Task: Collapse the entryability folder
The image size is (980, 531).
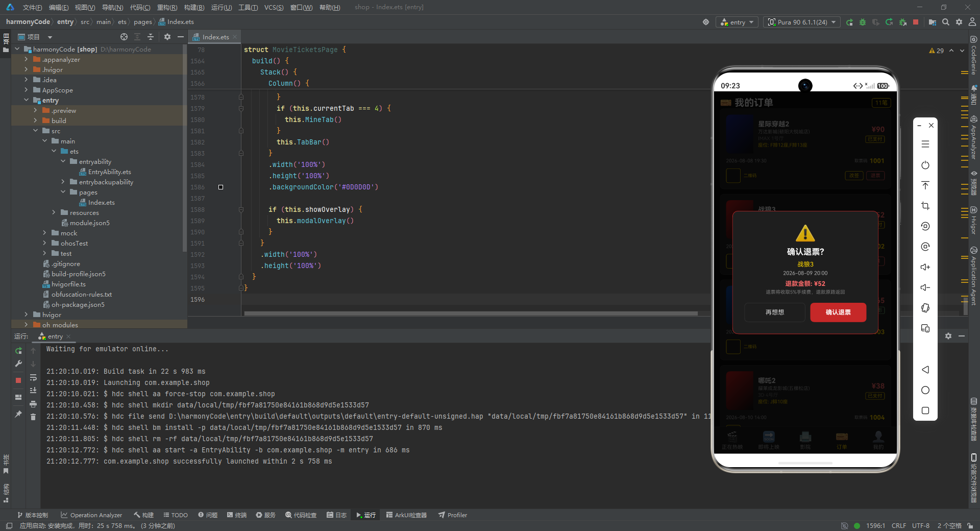Action: pos(63,161)
